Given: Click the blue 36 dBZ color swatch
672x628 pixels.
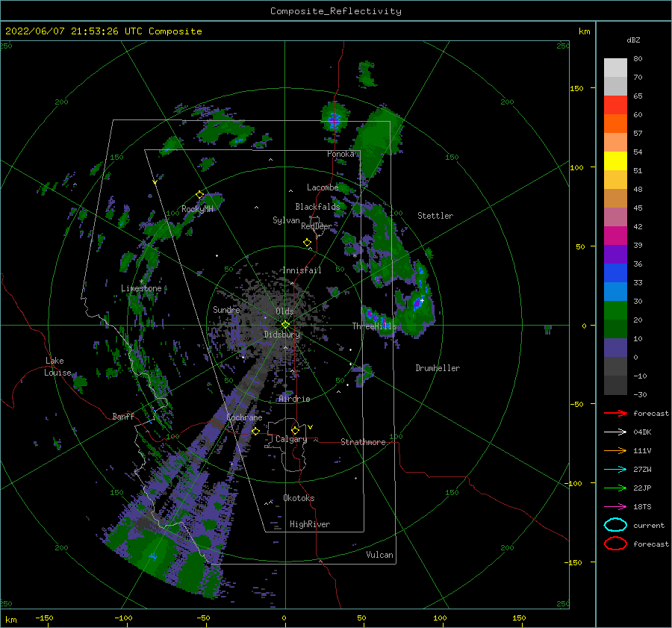Looking at the screenshot, I should tap(615, 273).
